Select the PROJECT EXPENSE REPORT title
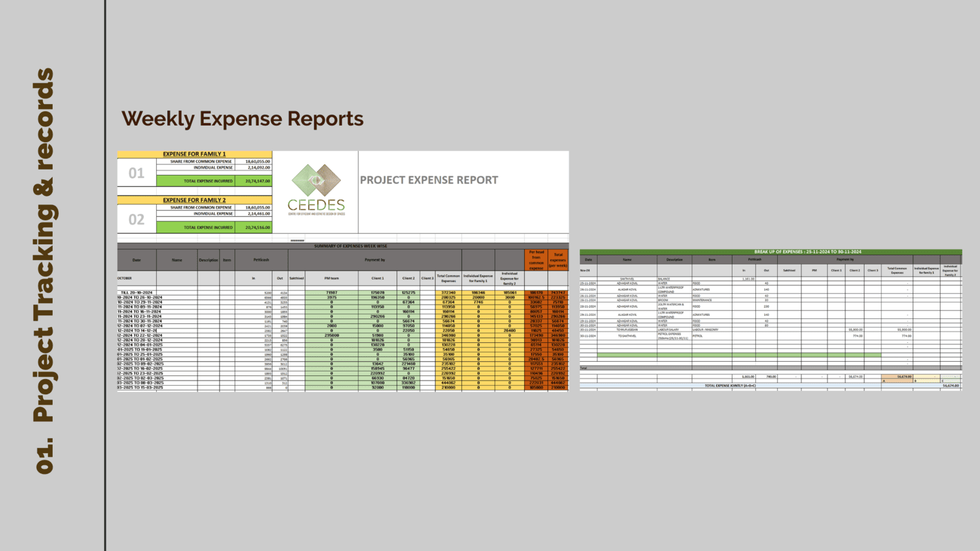The height and width of the screenshot is (551, 980). [x=429, y=180]
